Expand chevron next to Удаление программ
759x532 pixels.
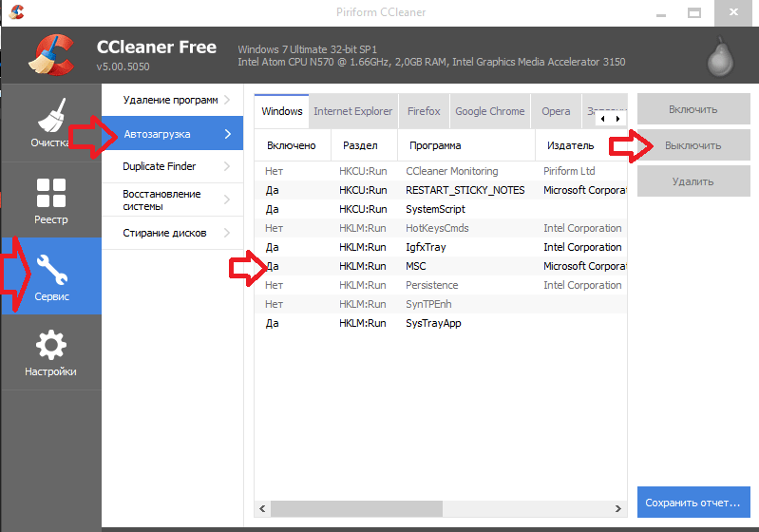click(x=227, y=100)
